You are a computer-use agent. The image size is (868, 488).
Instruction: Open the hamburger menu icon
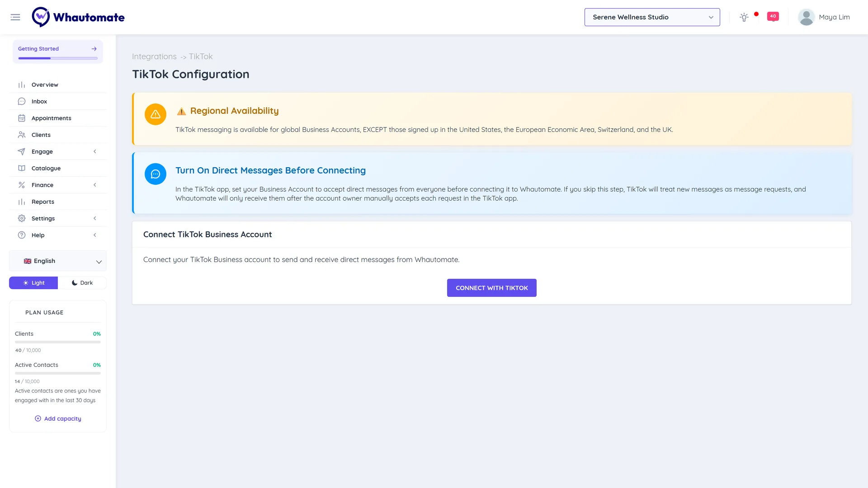pyautogui.click(x=15, y=17)
